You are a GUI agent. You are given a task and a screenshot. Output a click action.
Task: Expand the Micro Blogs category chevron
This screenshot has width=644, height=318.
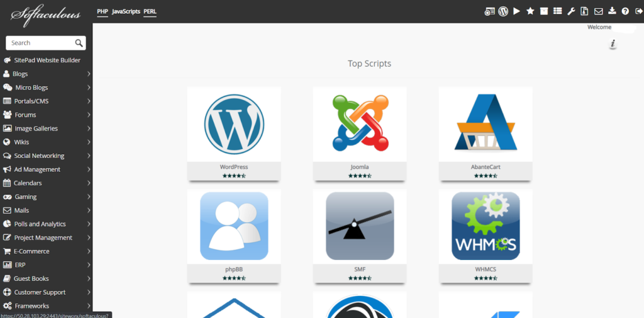(89, 88)
